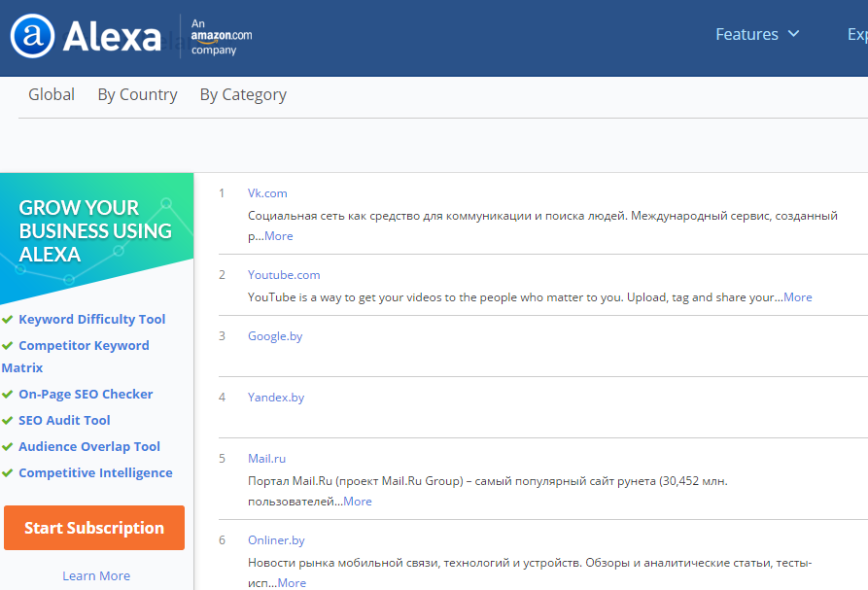
Task: Click the Alexa logo icon
Action: [32, 36]
